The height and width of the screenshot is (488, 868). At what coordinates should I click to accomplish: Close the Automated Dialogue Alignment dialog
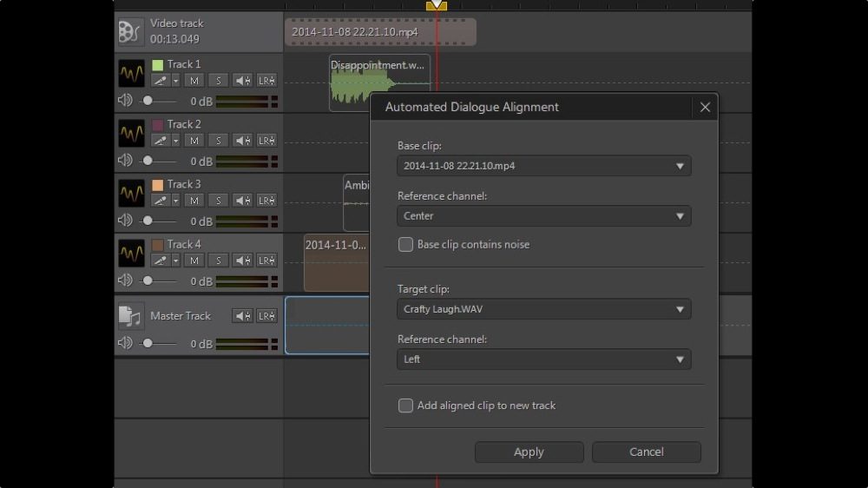(705, 107)
